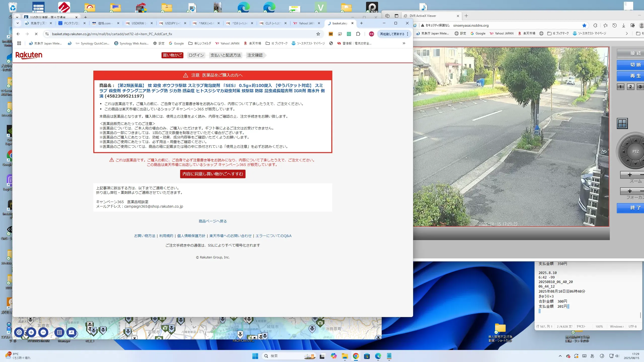The image size is (644, 362).
Task: Show hidden system tray icons
Action: [560, 356]
